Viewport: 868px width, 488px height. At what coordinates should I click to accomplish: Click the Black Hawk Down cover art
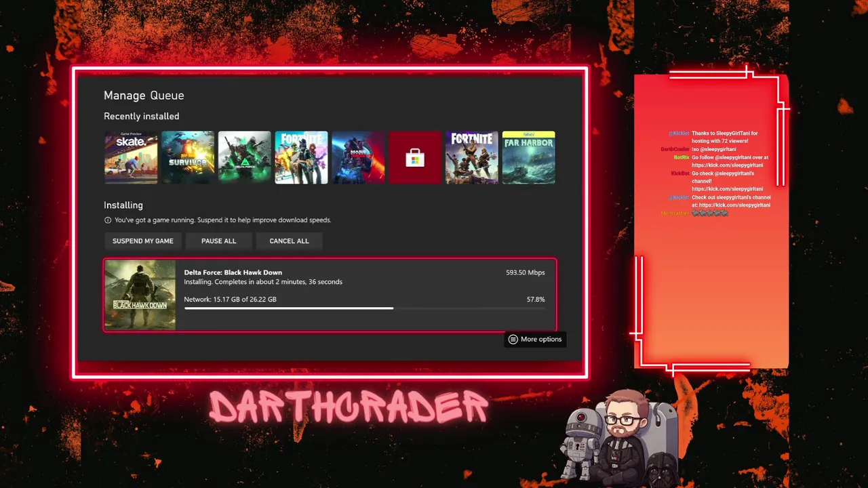(140, 295)
